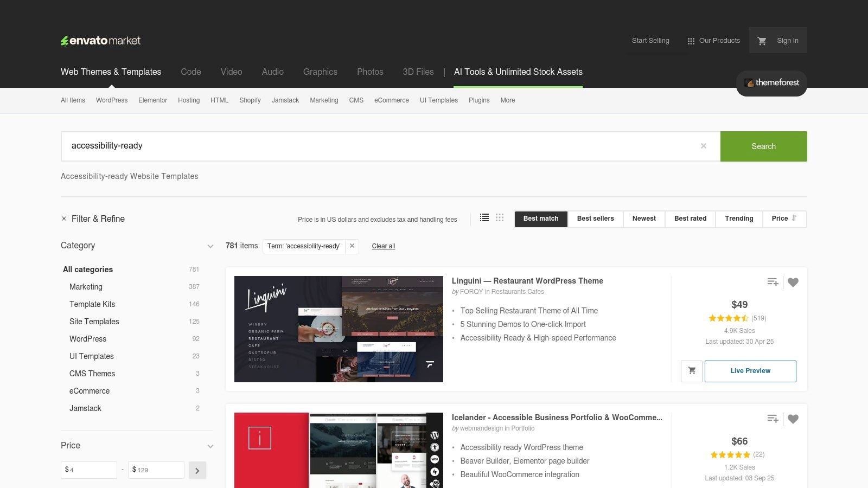Sort by Price toggle

point(784,219)
